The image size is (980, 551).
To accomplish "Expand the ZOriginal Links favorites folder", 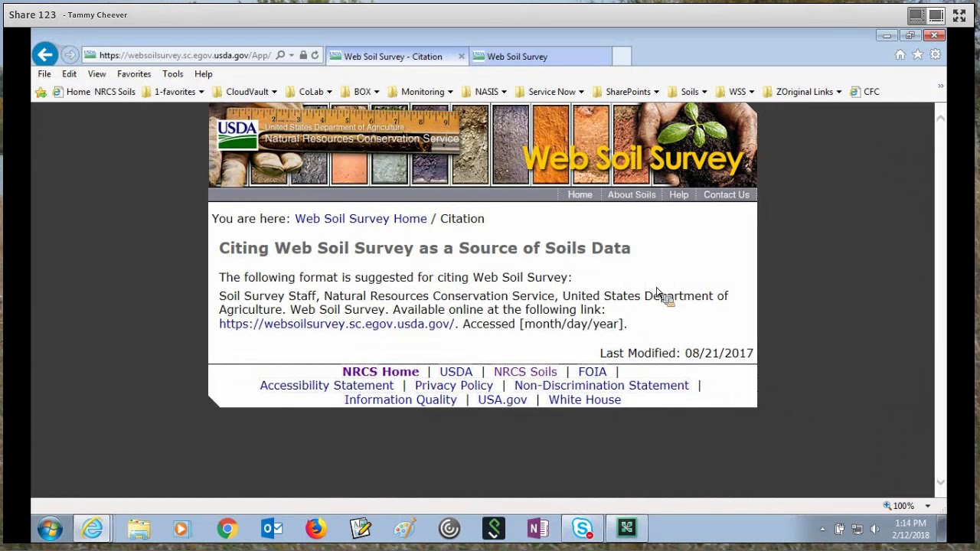I will pyautogui.click(x=802, y=92).
